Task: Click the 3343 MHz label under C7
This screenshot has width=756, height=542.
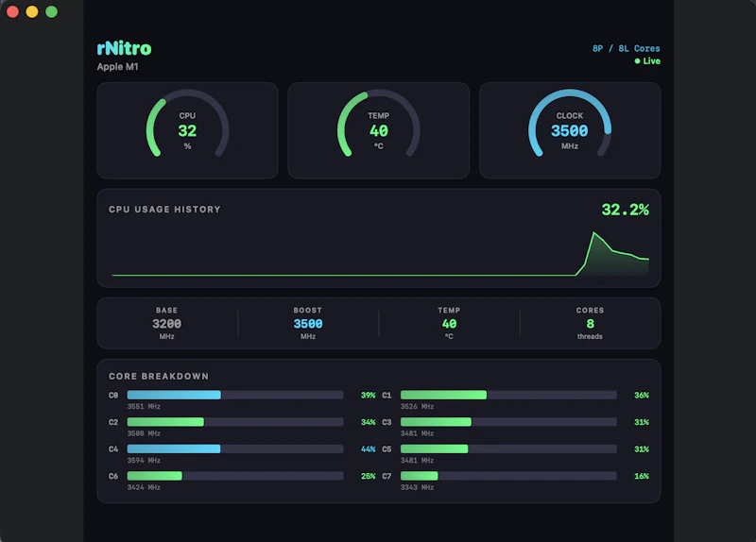Action: (x=417, y=487)
